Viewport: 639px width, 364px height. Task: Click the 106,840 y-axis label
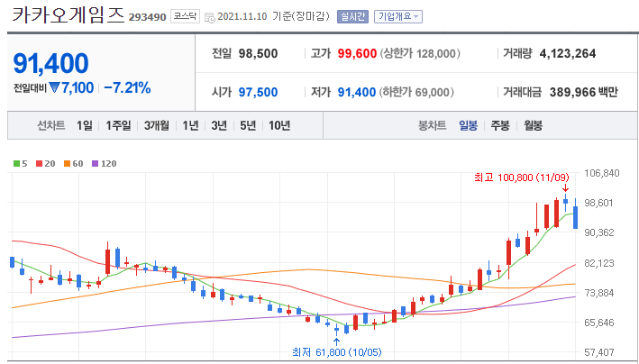click(x=602, y=173)
